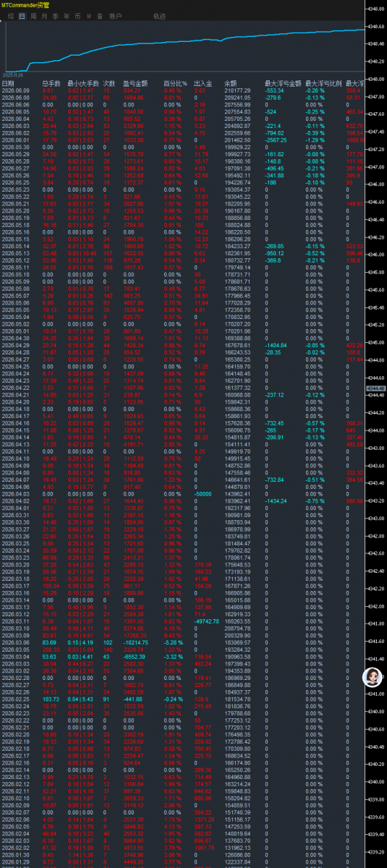Image resolution: width=387 pixels, height=868 pixels.
Task: Click the round avatar icon on the right
Action: coord(372,677)
